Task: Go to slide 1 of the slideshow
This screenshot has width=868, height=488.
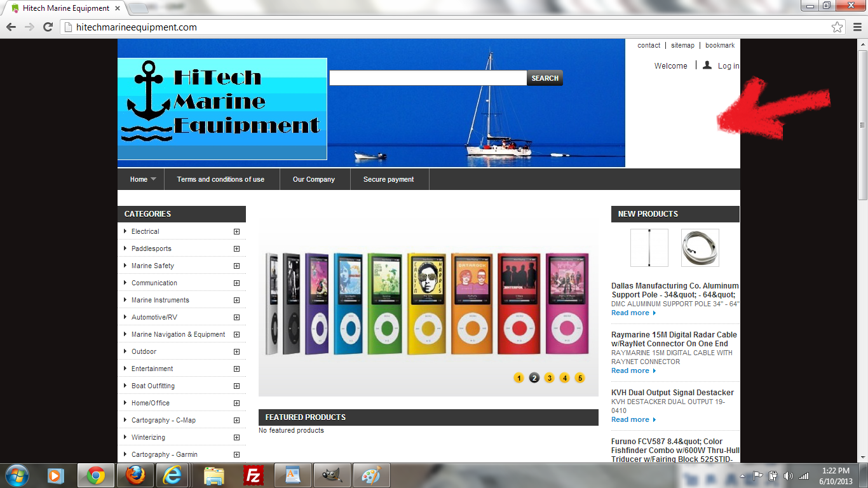Action: pyautogui.click(x=519, y=378)
